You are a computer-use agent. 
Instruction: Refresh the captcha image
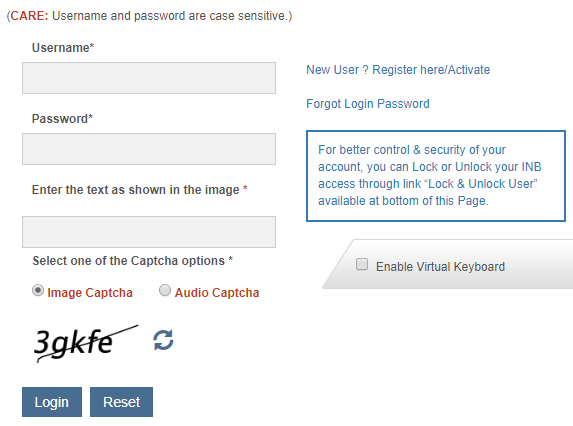tap(163, 340)
